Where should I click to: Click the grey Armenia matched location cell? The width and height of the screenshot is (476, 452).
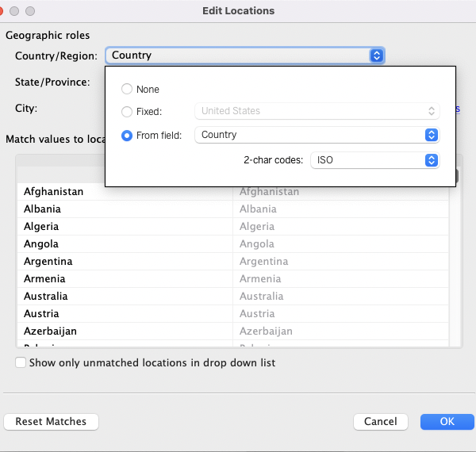coord(260,279)
